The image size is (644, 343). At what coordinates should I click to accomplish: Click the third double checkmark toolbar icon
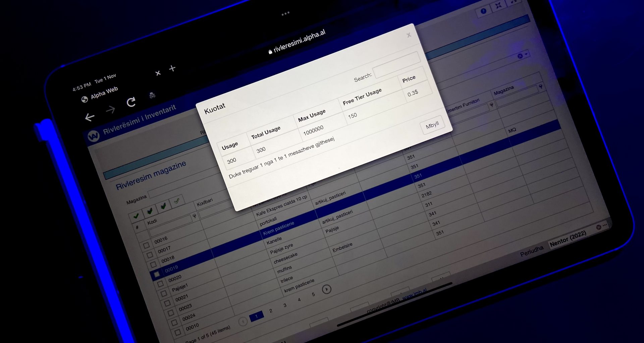tap(163, 206)
